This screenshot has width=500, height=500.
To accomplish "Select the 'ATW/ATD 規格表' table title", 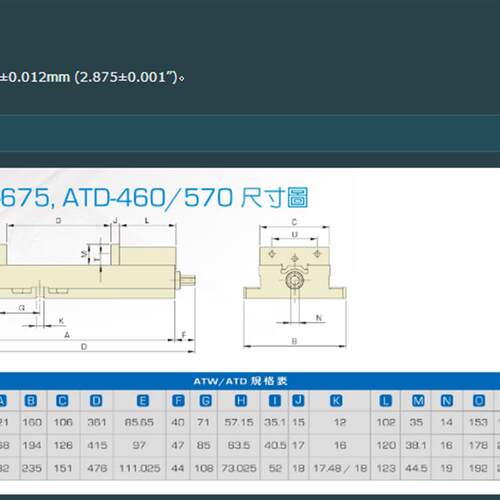I will tap(240, 381).
